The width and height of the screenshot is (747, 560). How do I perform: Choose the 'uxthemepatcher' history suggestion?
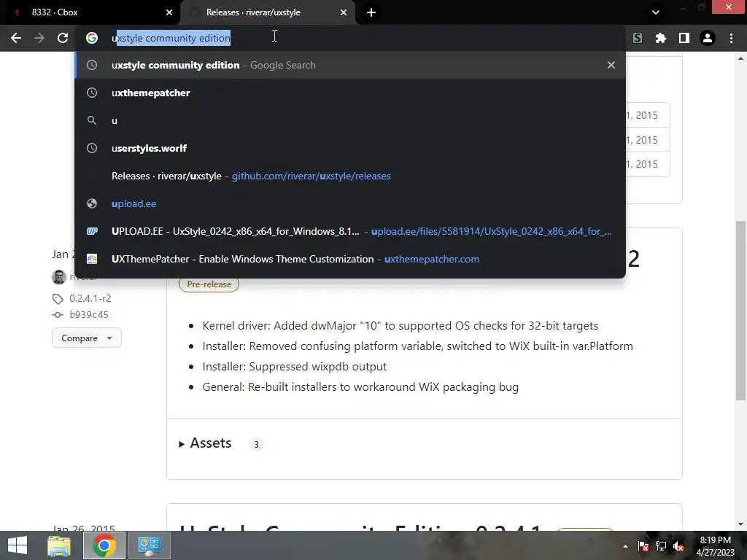click(x=350, y=93)
